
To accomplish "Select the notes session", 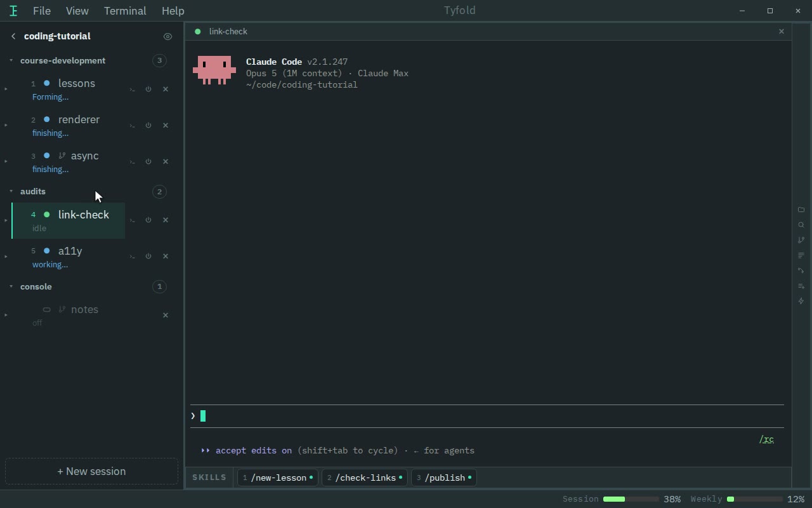I will tap(69, 316).
